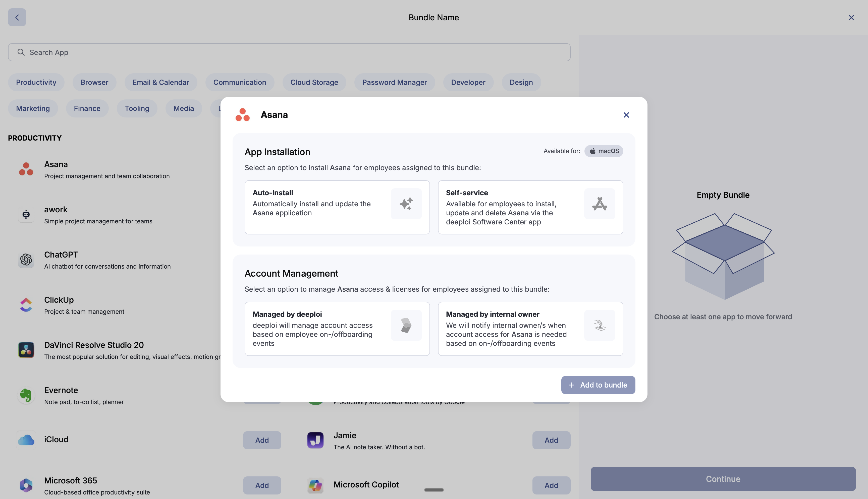Choose the Self-service App Store icon
868x499 pixels.
pyautogui.click(x=599, y=204)
